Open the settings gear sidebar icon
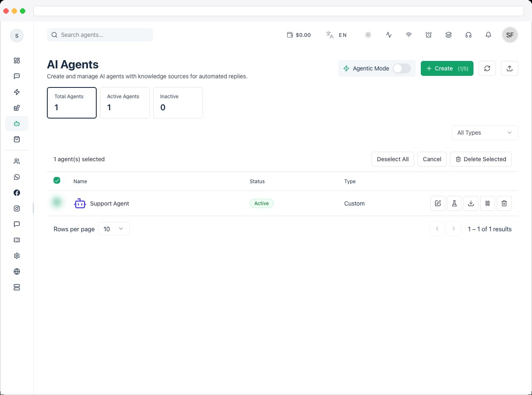This screenshot has height=395, width=532. [x=17, y=256]
